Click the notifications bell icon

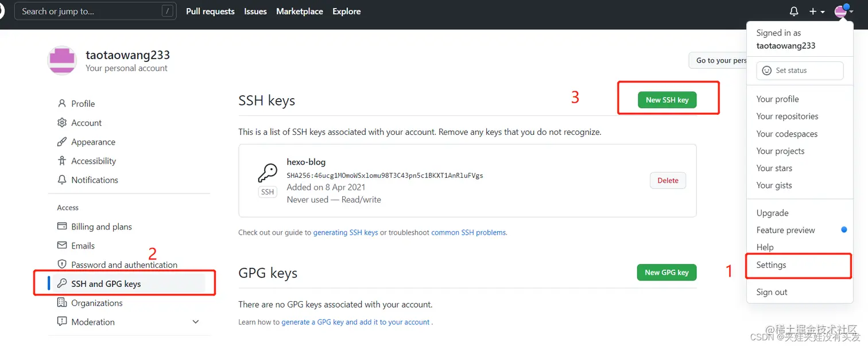(x=794, y=11)
